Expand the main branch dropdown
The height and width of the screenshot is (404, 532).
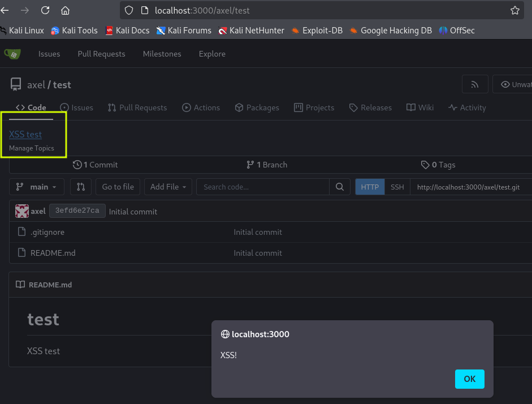pos(37,187)
